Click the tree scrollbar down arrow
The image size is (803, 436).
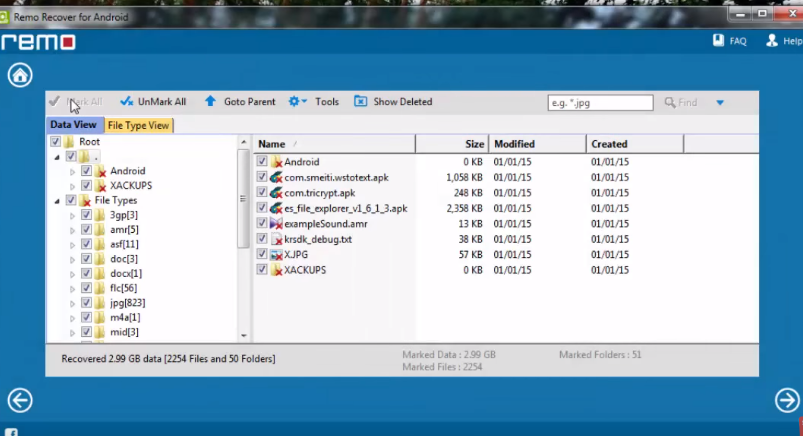pos(244,336)
